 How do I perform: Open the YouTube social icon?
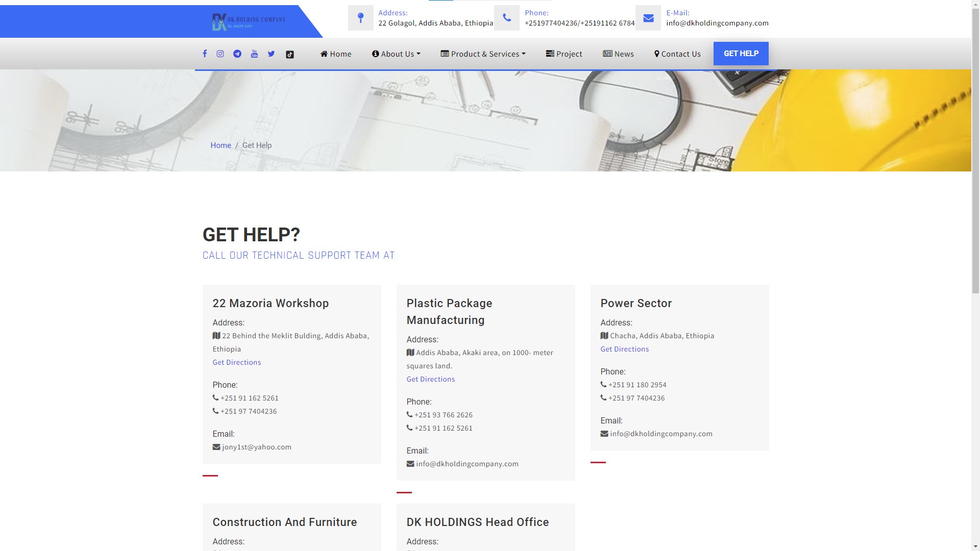click(x=254, y=54)
